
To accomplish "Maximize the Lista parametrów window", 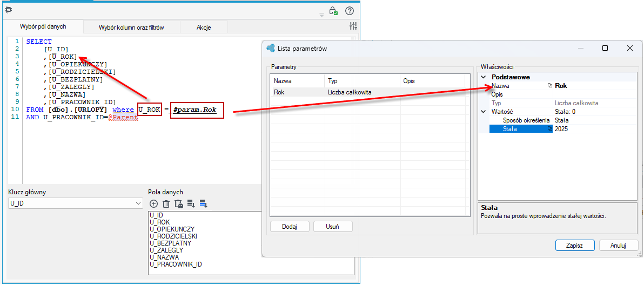I will point(605,48).
